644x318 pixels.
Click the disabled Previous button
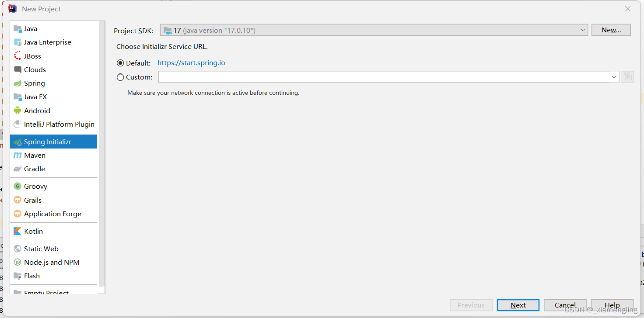[471, 305]
